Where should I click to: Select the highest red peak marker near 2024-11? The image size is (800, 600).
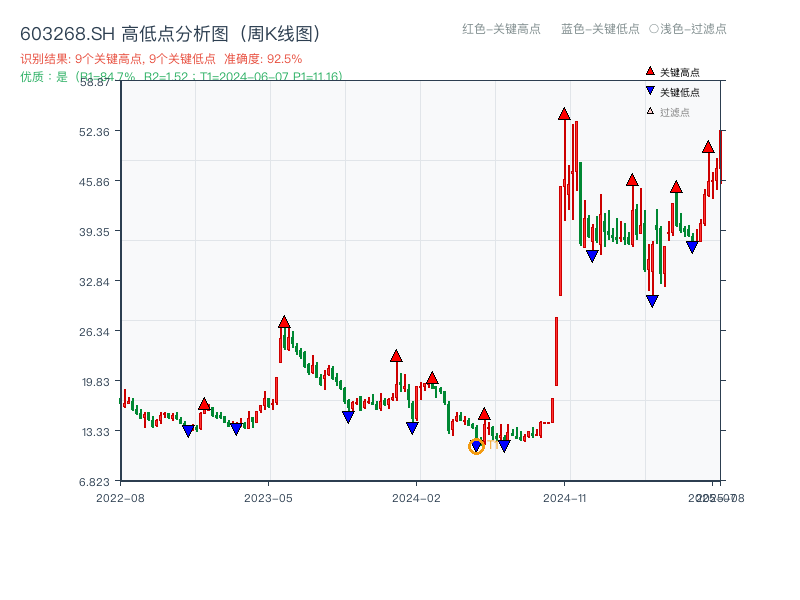[x=564, y=114]
